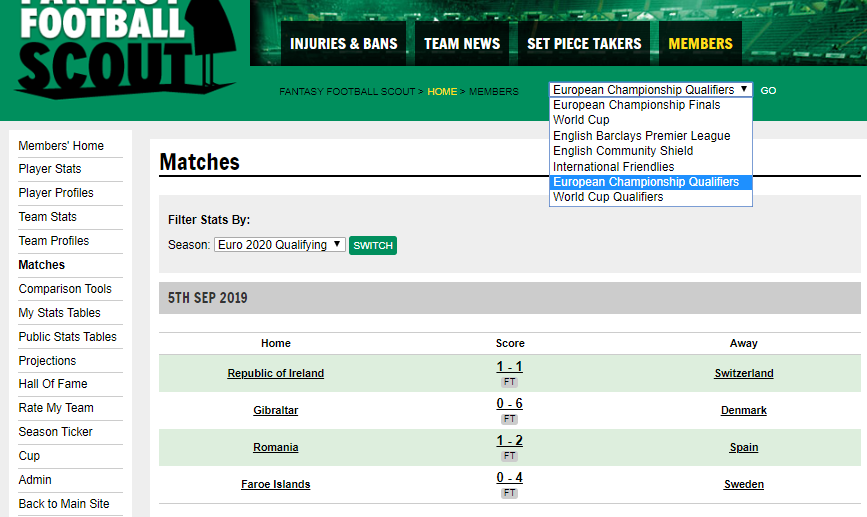Open Comparison Tools in sidebar
867x517 pixels.
pyautogui.click(x=65, y=289)
